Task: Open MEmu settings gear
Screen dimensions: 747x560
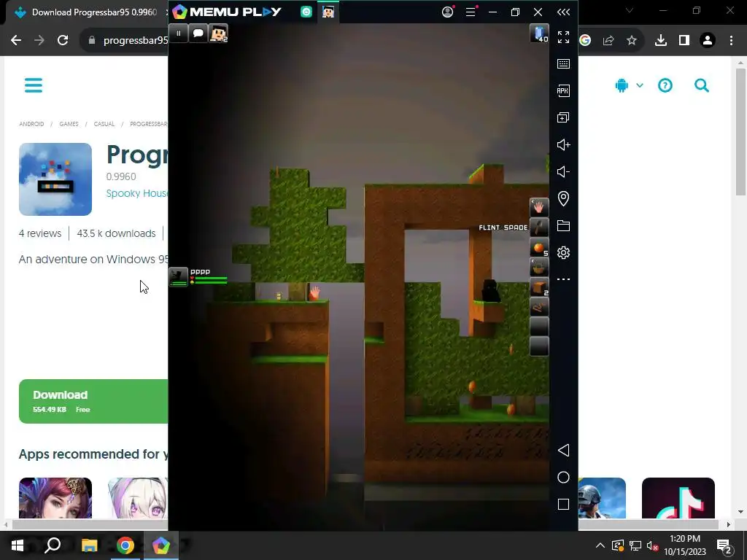Action: pyautogui.click(x=563, y=252)
